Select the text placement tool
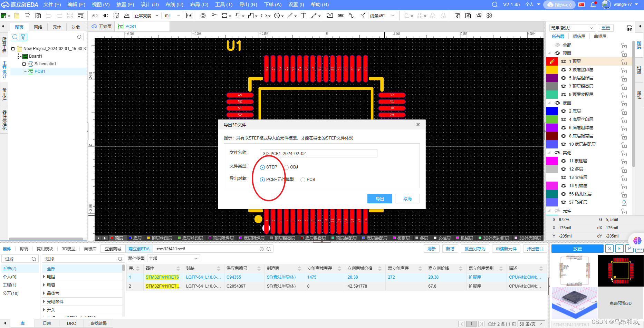644x328 pixels. pyautogui.click(x=303, y=16)
